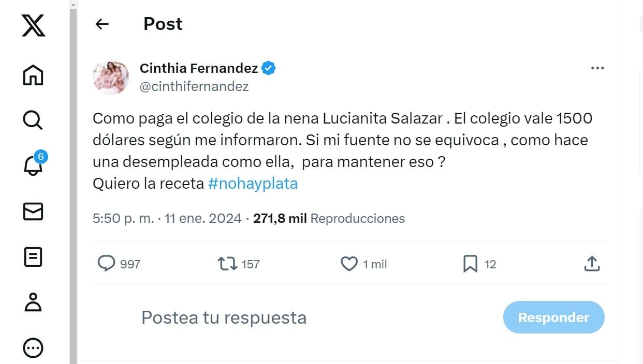Click the Post page title
The height and width of the screenshot is (364, 643).
click(x=163, y=24)
